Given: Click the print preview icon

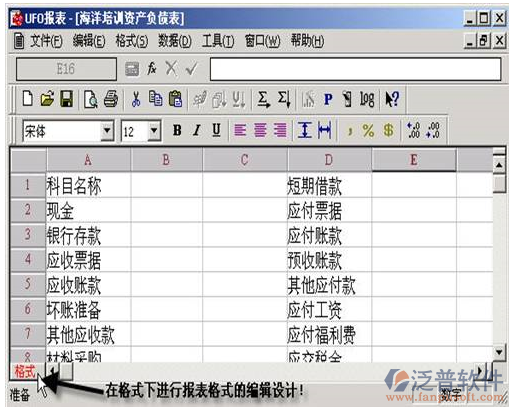Looking at the screenshot, I should click(x=91, y=99).
